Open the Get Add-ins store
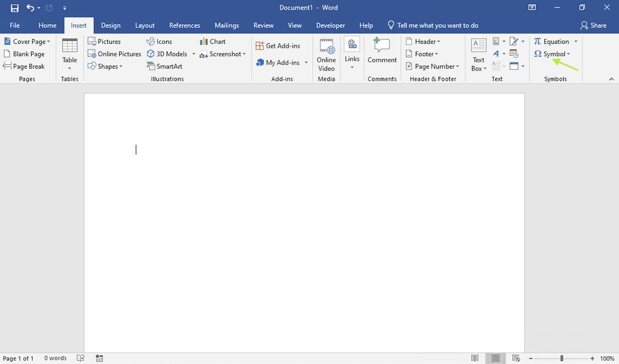Screen dimensions: 619x364 point(279,45)
